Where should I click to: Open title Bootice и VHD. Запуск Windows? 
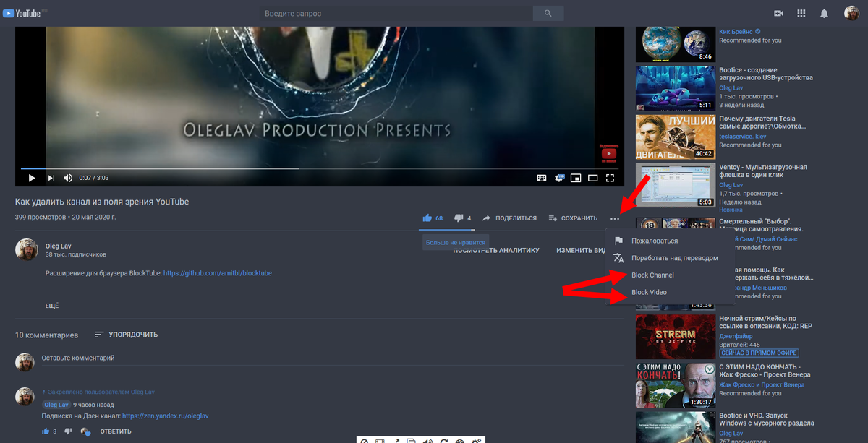[x=767, y=418]
